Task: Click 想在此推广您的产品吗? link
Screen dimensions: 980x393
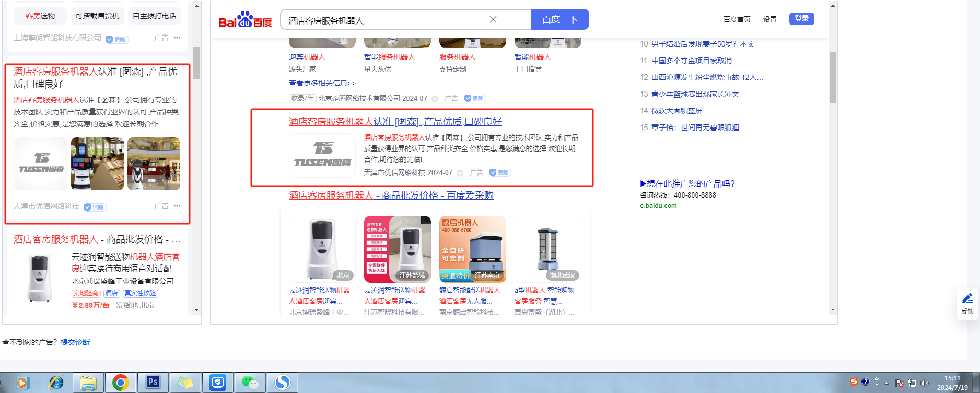Action: 687,183
